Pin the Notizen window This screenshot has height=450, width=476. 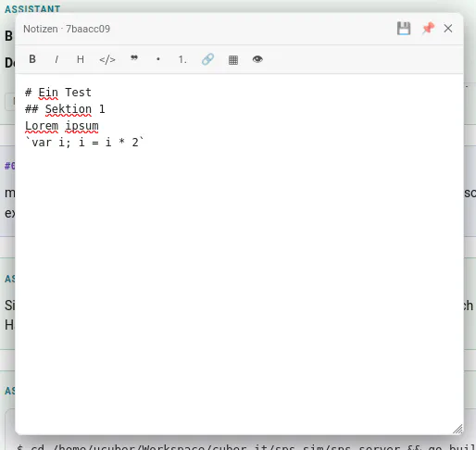[x=428, y=29]
